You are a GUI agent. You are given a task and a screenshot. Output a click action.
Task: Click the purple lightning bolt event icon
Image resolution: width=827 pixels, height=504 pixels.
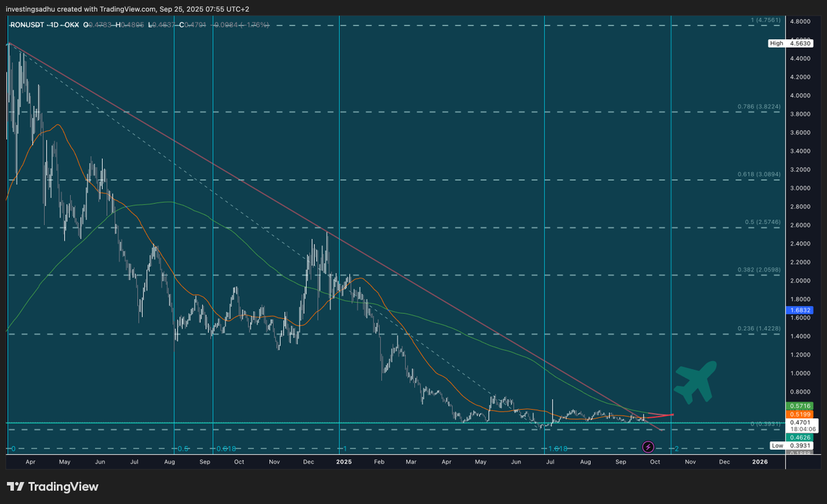(x=649, y=448)
